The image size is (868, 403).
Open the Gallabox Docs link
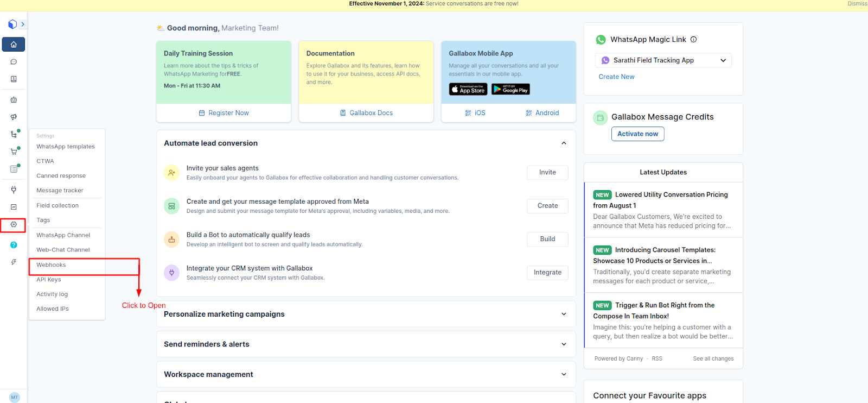[366, 113]
